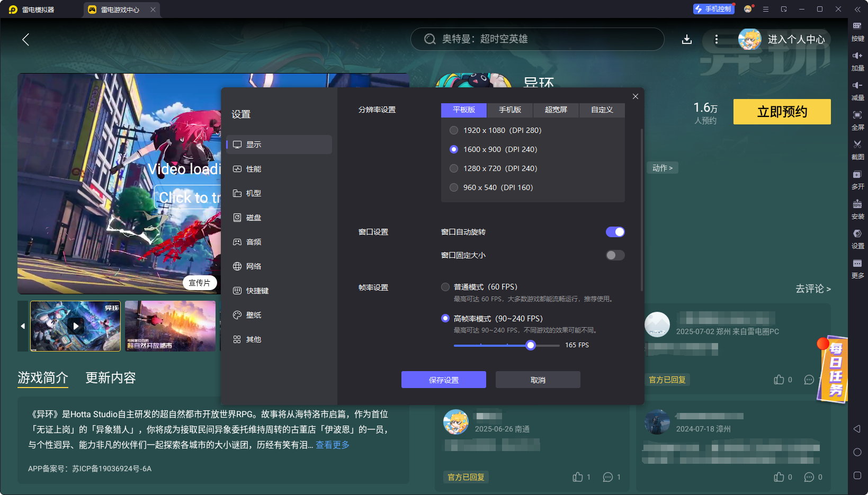The width and height of the screenshot is (868, 495).
Task: Click the 截图 screenshot icon in sidebar
Action: 858,150
